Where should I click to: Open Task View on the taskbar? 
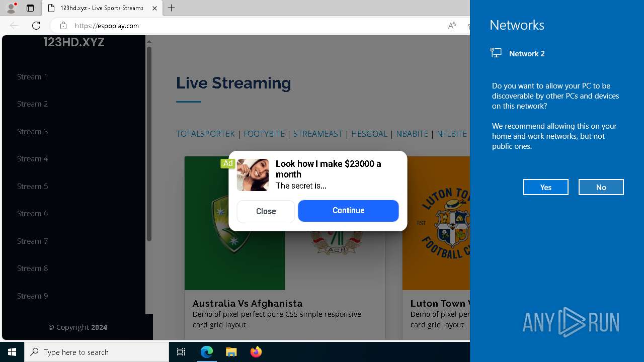tap(181, 352)
